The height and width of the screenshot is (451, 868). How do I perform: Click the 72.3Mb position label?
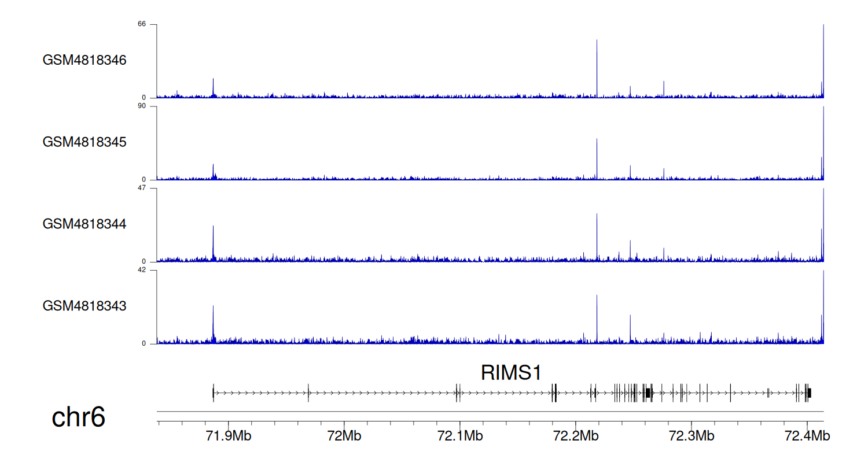tap(691, 435)
